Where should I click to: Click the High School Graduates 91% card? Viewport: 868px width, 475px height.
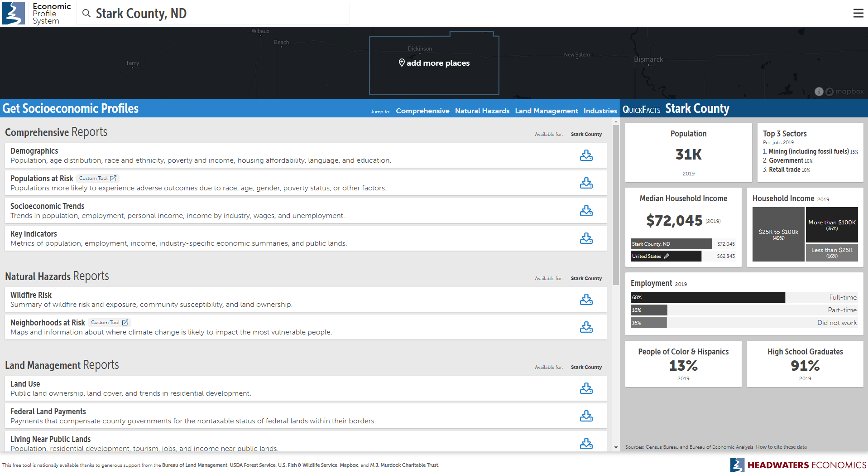(x=805, y=364)
